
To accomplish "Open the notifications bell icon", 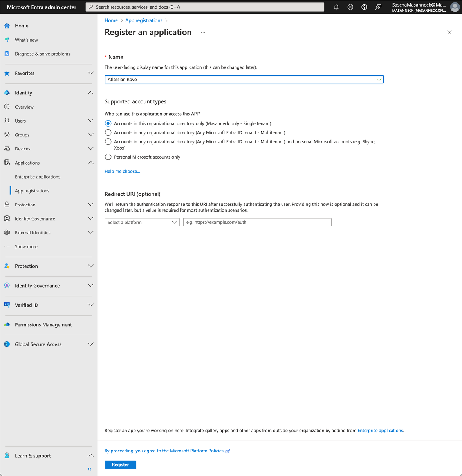I will tap(336, 7).
